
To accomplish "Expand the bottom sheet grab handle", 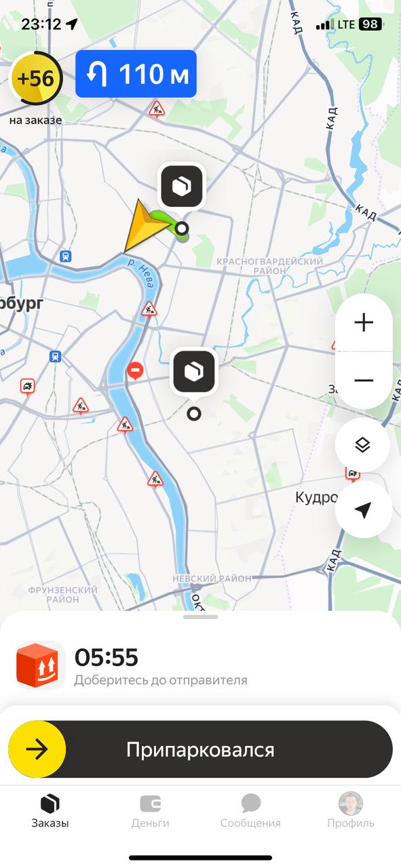I will [200, 616].
